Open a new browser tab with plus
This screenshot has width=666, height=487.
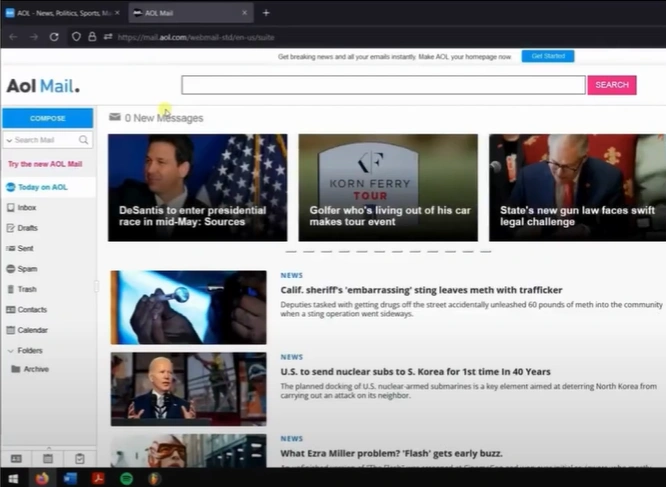(x=266, y=13)
